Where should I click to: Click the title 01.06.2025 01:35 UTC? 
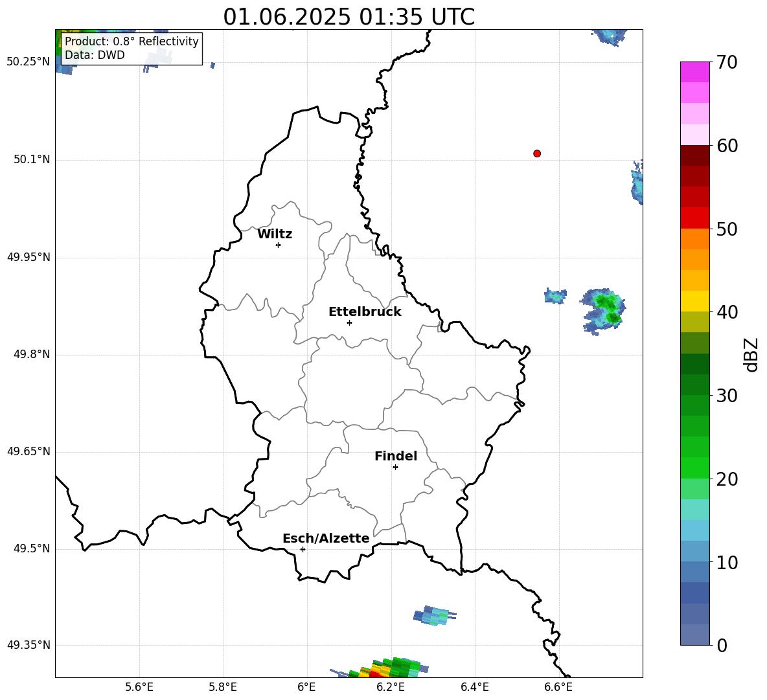pos(349,17)
